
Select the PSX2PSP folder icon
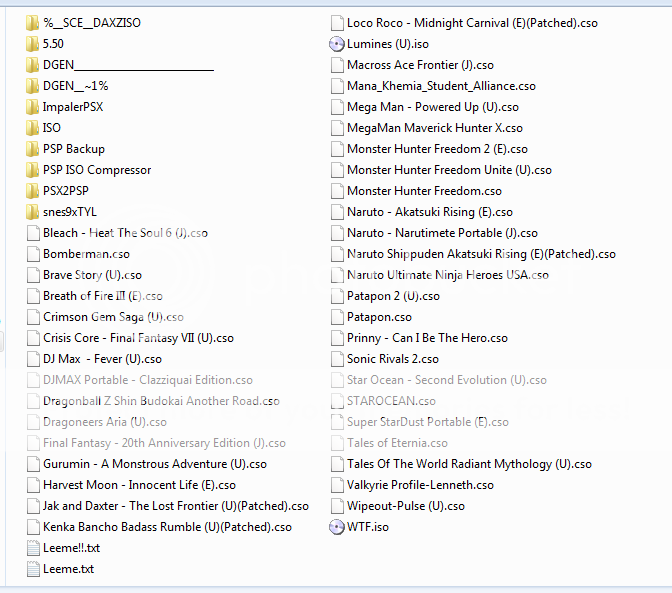point(33,191)
